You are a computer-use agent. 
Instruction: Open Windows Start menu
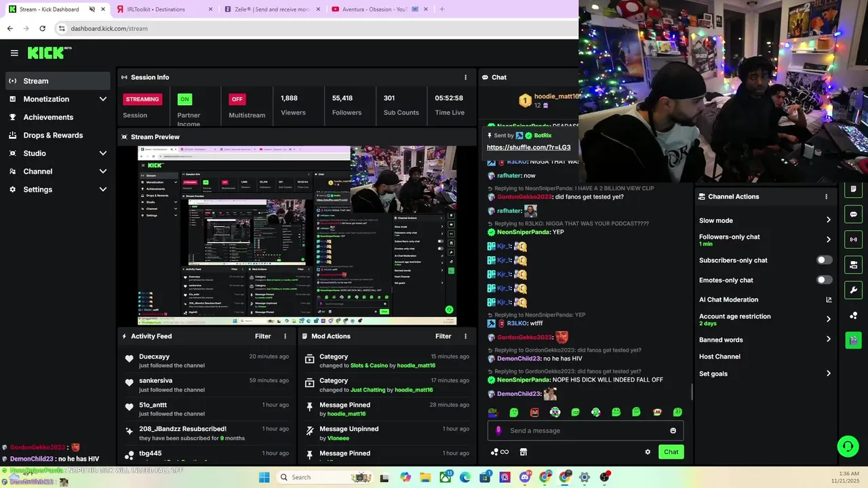coord(264,477)
